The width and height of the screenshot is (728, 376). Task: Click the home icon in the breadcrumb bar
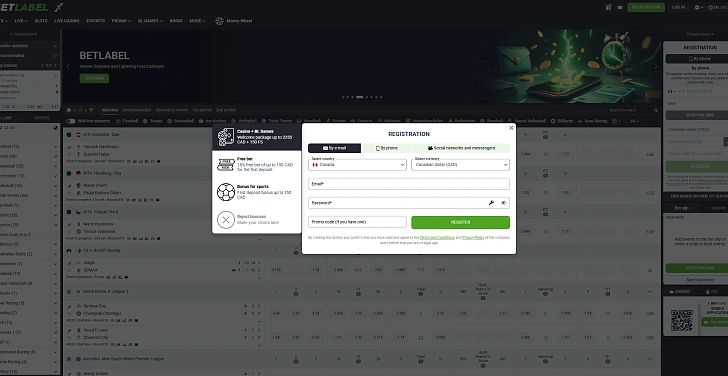[69, 110]
